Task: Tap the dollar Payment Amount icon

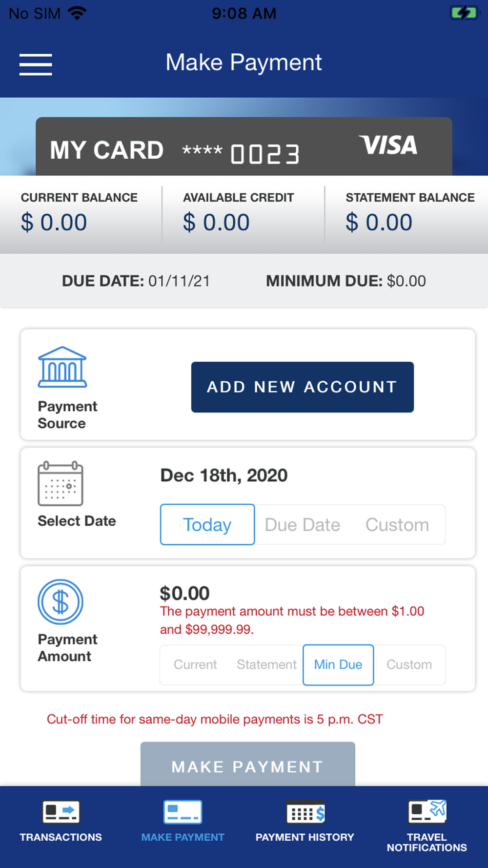Action: (61, 601)
